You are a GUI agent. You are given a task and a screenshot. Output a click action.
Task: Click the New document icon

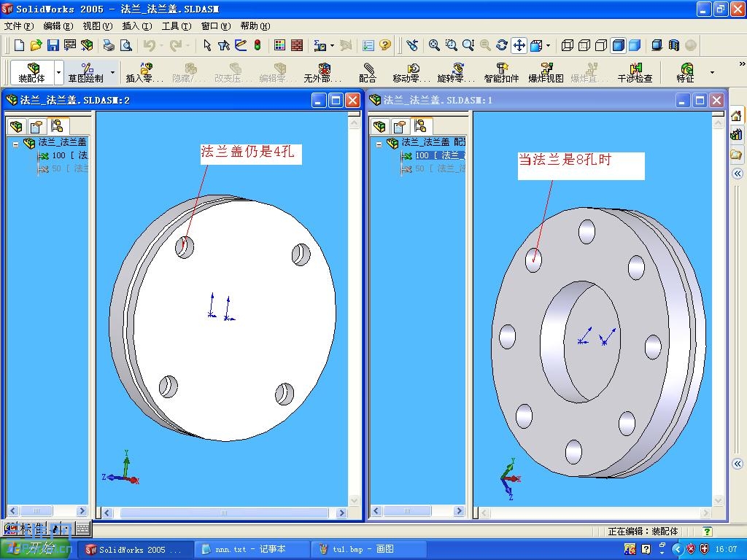[x=19, y=45]
